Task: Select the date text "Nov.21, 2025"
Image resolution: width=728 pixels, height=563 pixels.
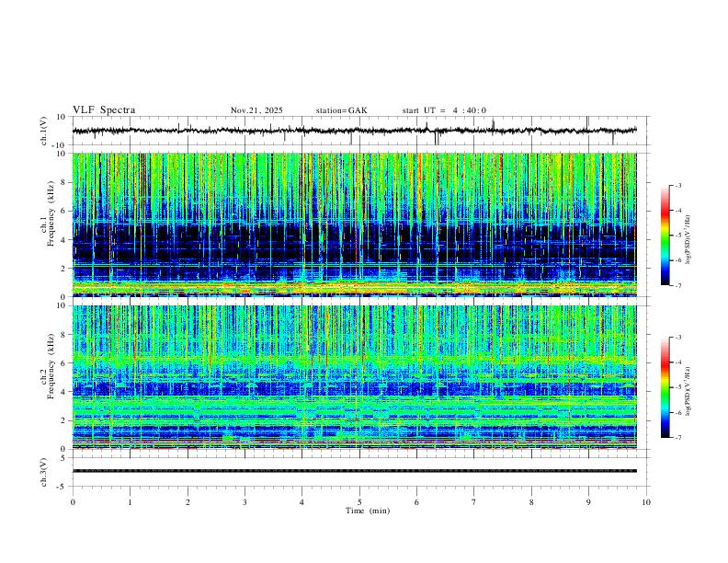Action: click(256, 110)
